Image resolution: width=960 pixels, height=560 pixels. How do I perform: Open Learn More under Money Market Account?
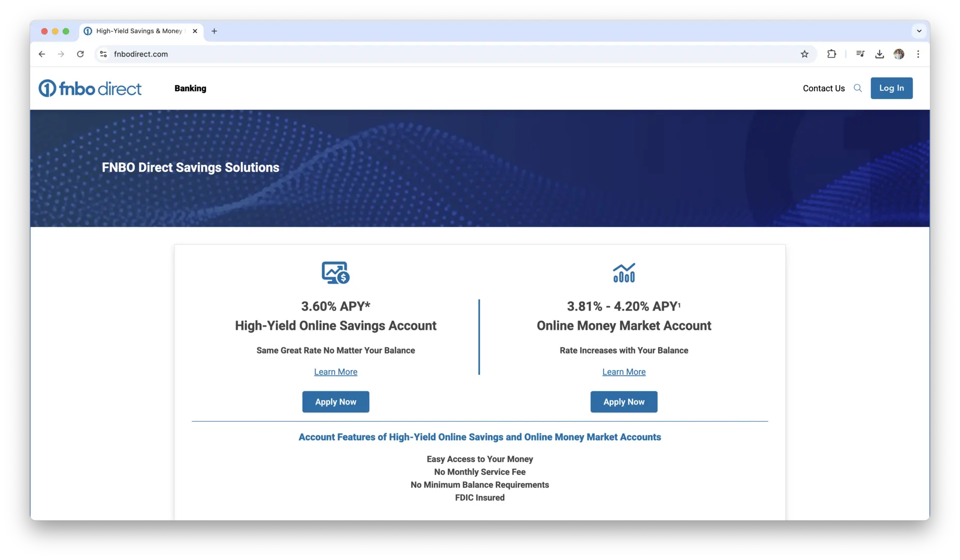click(624, 372)
